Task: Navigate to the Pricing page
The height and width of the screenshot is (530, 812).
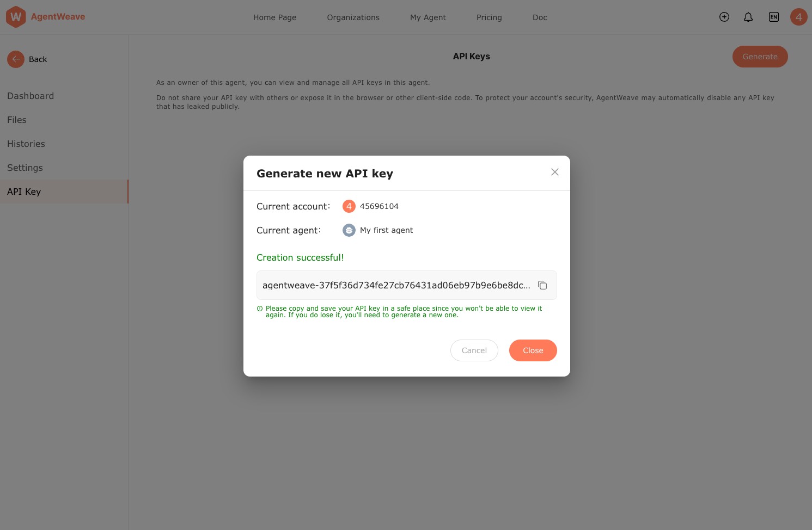Action: [x=489, y=17]
